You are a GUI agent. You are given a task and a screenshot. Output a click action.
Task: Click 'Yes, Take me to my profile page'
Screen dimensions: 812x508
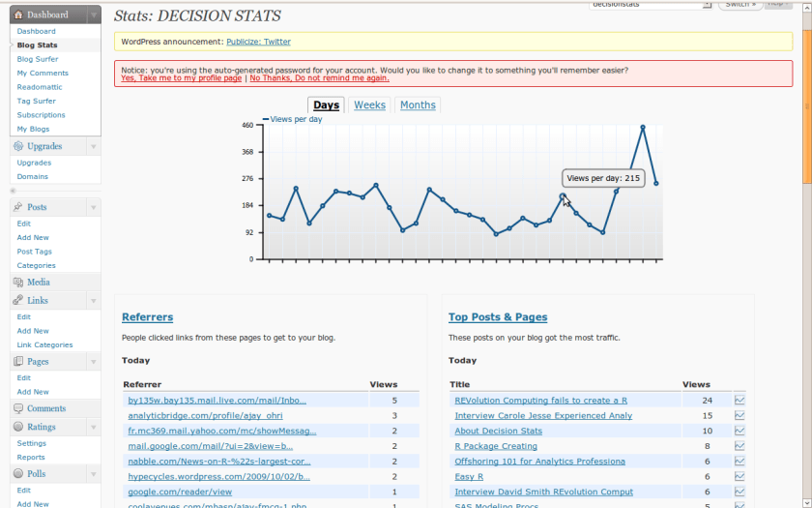(x=181, y=78)
